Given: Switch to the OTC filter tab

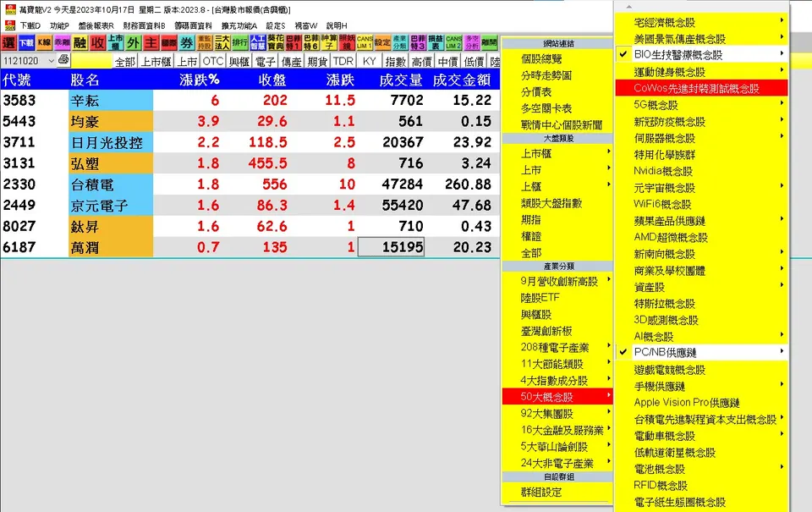Looking at the screenshot, I should point(213,62).
